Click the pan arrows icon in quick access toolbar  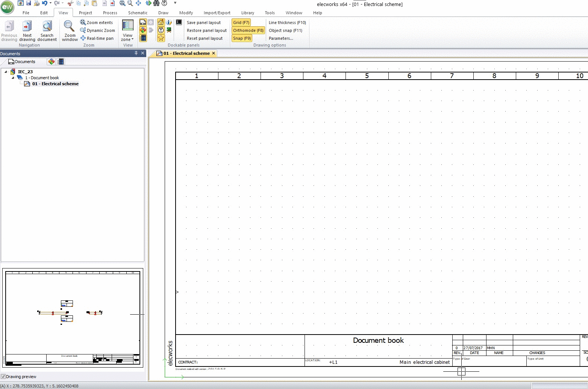point(138,3)
